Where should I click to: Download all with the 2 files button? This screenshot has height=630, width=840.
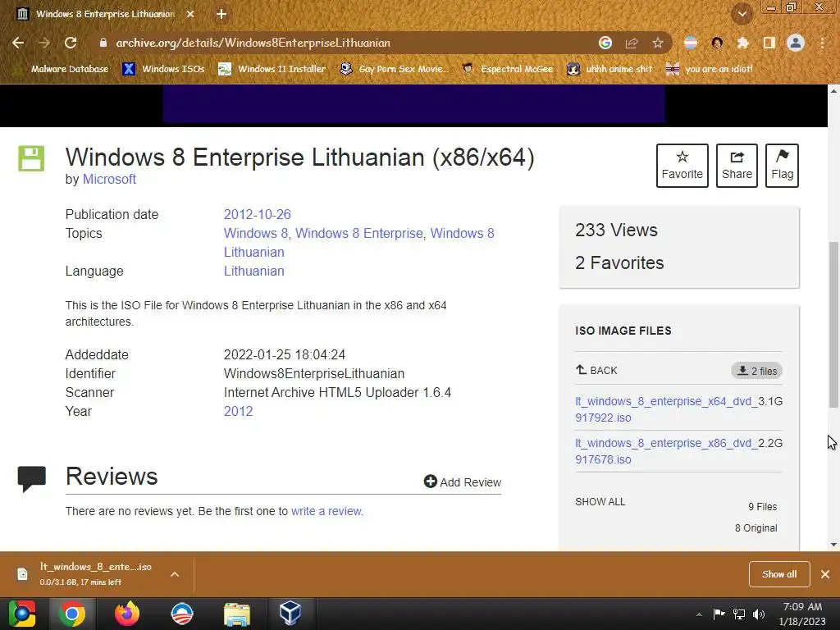click(756, 371)
